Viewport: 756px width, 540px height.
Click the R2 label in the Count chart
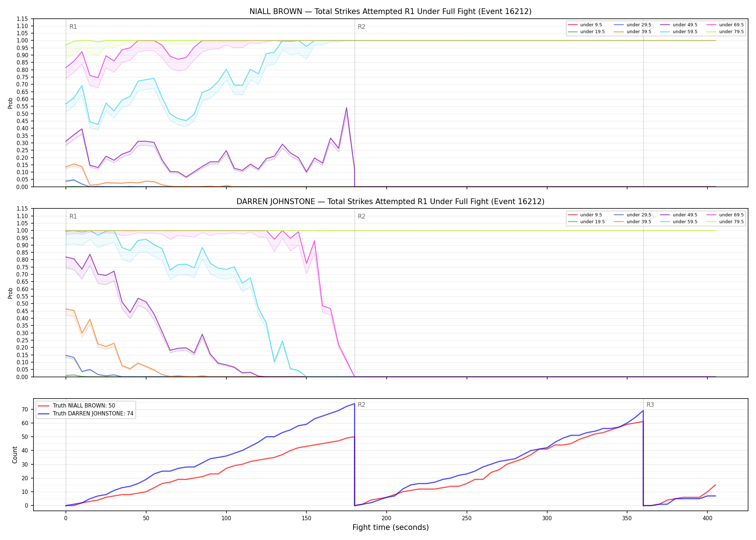coord(361,405)
